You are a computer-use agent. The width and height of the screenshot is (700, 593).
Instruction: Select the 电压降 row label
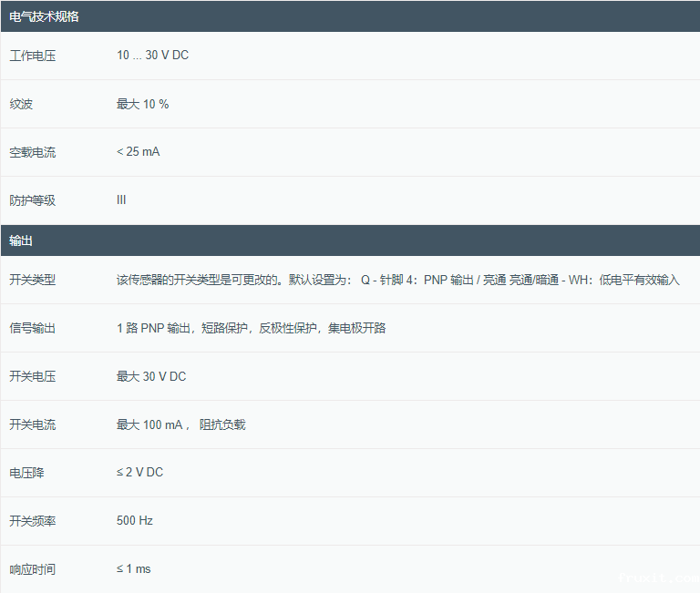pos(27,473)
